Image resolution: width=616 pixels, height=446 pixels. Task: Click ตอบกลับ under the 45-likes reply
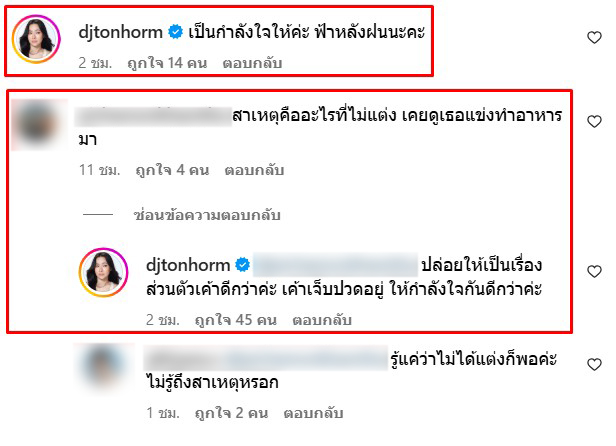(x=322, y=320)
